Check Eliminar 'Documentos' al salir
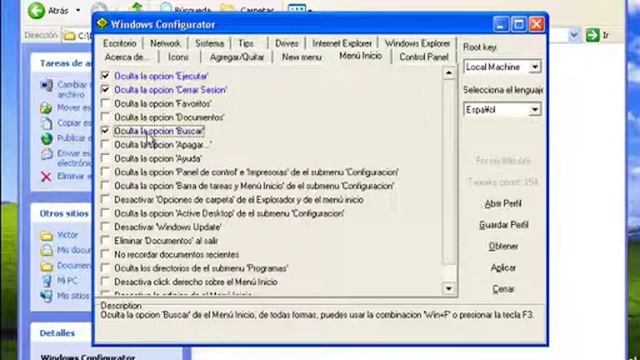The image size is (640, 360). click(105, 240)
